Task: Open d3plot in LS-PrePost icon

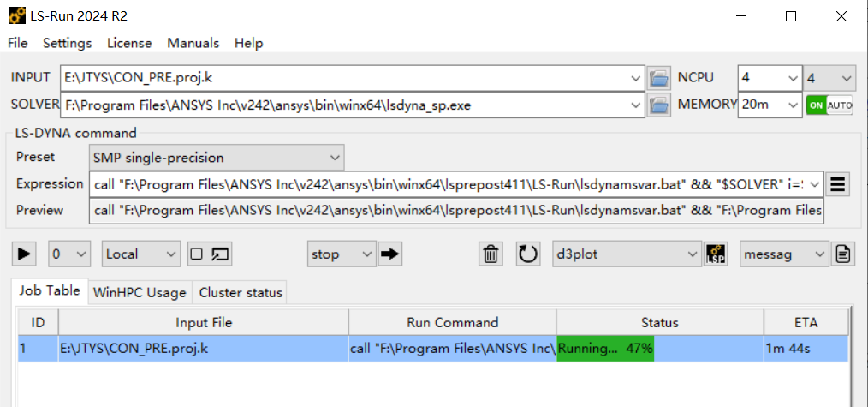Action: click(x=716, y=254)
